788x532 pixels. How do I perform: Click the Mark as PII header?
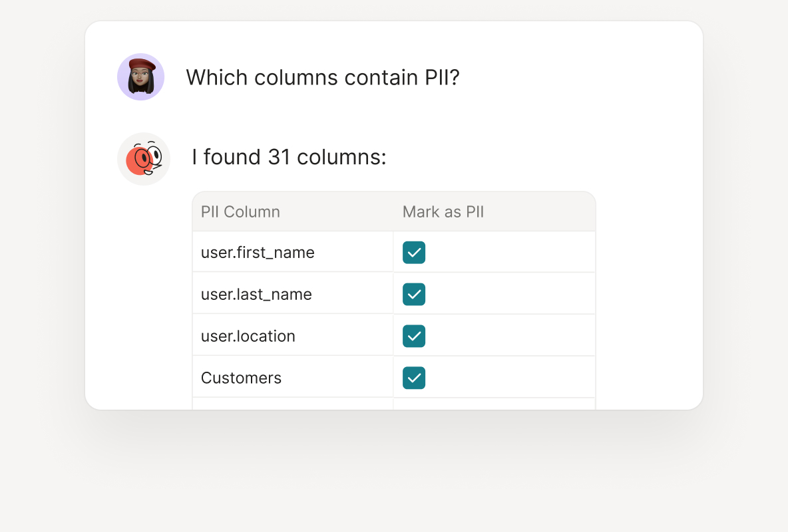click(x=443, y=212)
